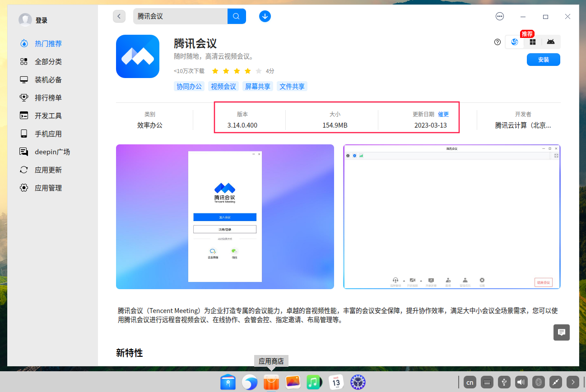The image size is (586, 392).
Task: Click the category value 效率办公
Action: click(150, 125)
